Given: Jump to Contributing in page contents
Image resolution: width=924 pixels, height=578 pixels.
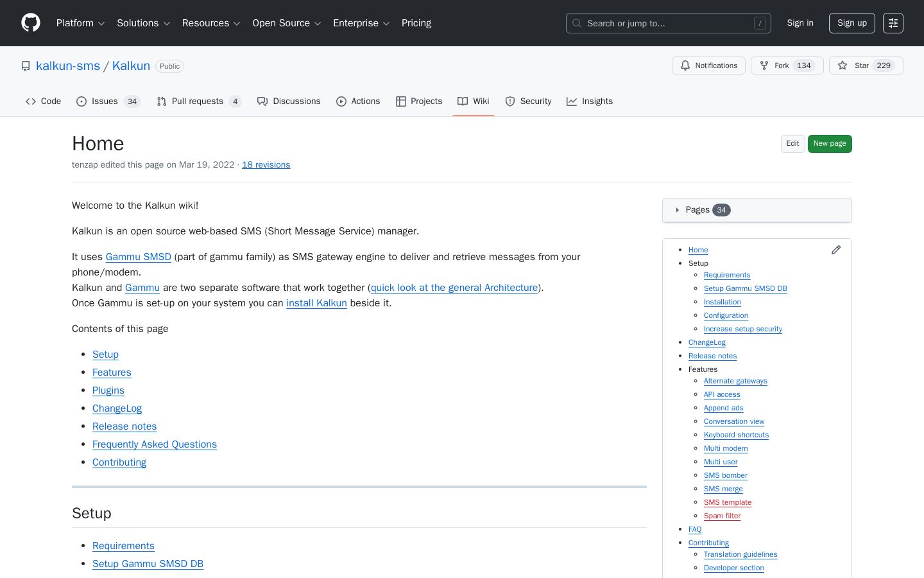Looking at the screenshot, I should 119,462.
